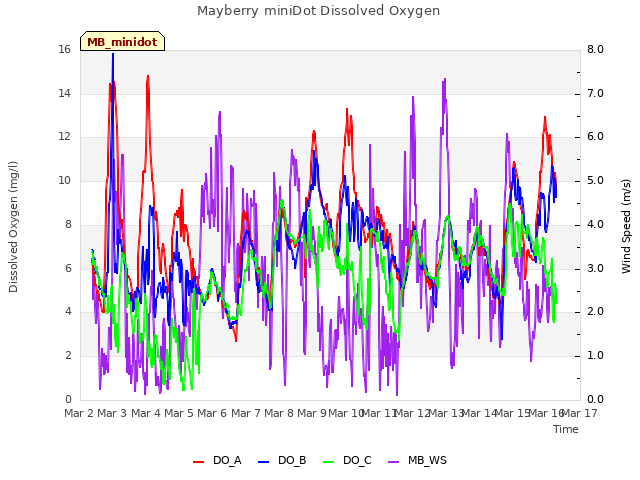Click the Wind Speed (m/s) axis label
This screenshot has height=480, width=640.
pyautogui.click(x=626, y=226)
